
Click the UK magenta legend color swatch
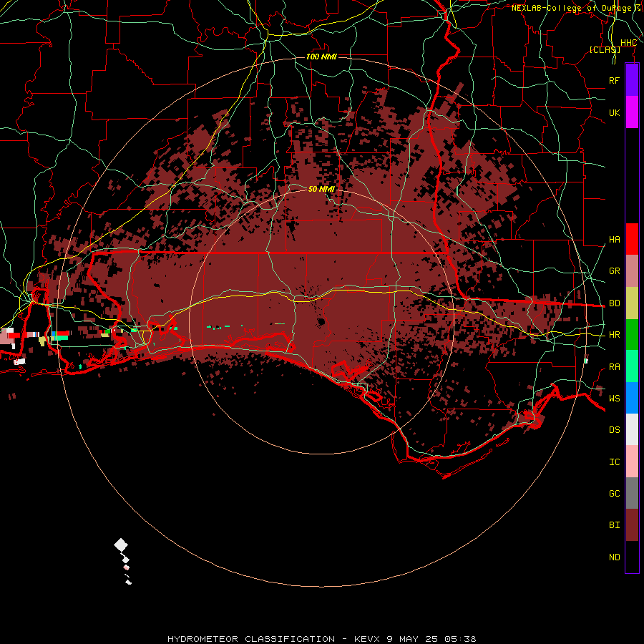pyautogui.click(x=632, y=112)
